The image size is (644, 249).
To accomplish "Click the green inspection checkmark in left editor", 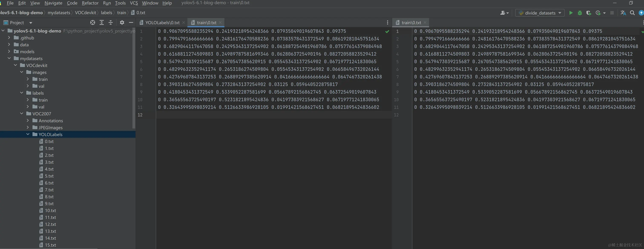I will coord(387,31).
